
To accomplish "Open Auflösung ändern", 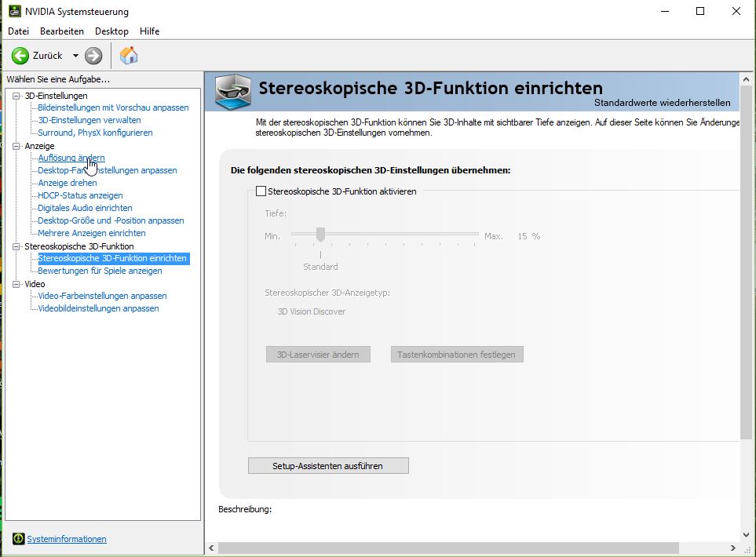I will click(71, 158).
